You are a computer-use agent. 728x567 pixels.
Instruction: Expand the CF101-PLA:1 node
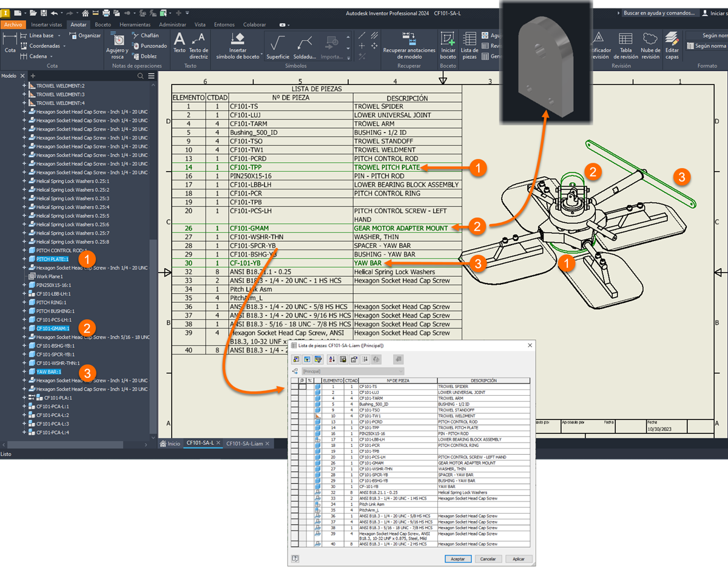pyautogui.click(x=24, y=398)
